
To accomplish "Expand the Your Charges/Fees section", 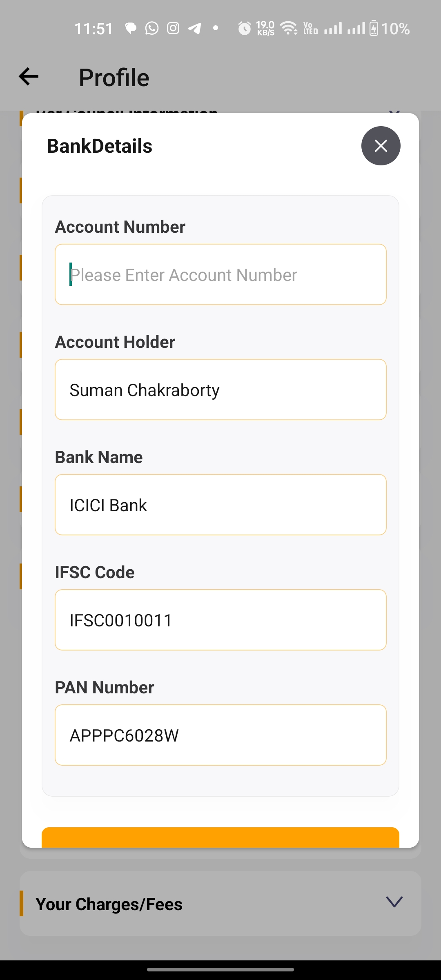I will click(109, 904).
